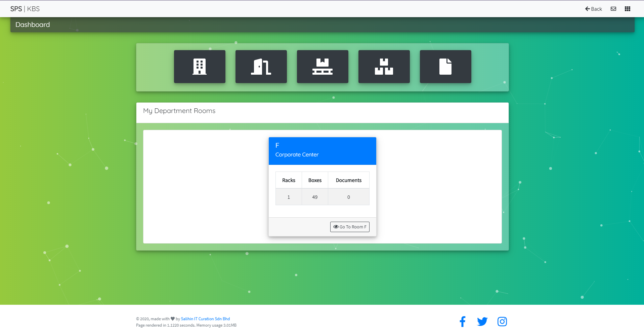The image size is (644, 332).
Task: Open the documents file icon tile
Action: tap(445, 67)
